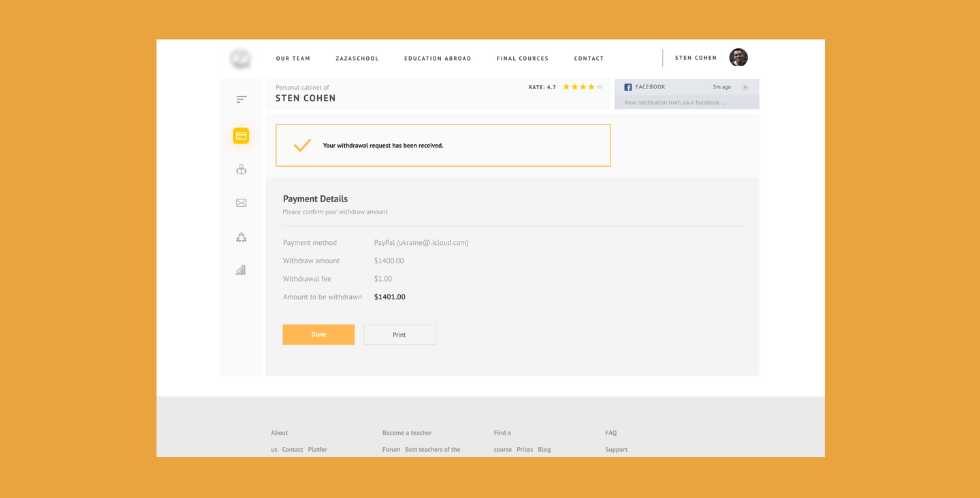Click the star rating next to Rate 4.7
Screen dimensions: 980x498
(583, 87)
